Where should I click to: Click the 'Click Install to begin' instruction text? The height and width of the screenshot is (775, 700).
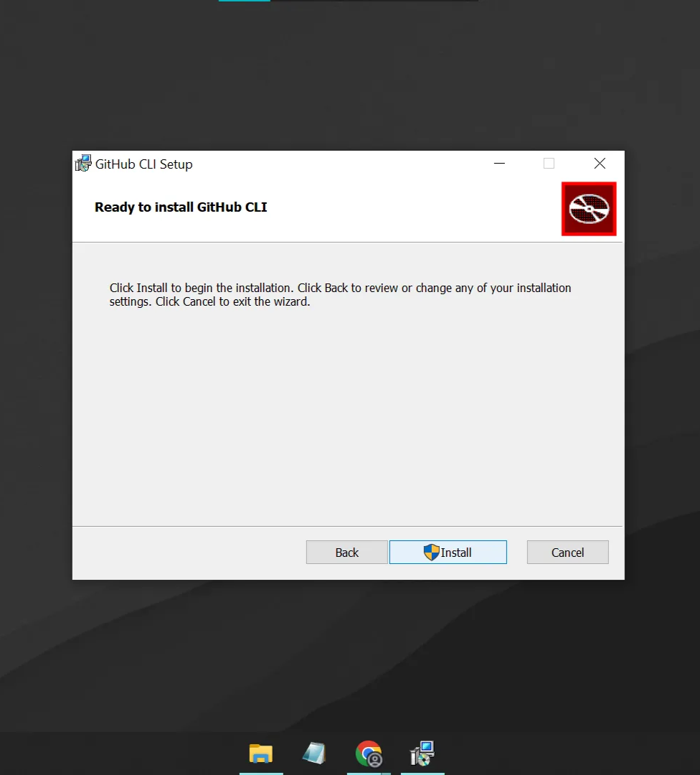click(x=341, y=295)
